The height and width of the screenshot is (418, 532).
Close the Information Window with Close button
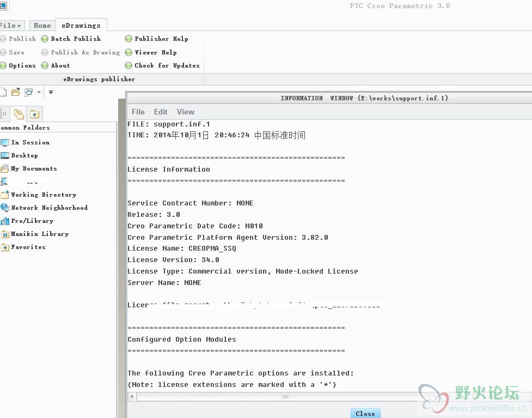coord(365,413)
